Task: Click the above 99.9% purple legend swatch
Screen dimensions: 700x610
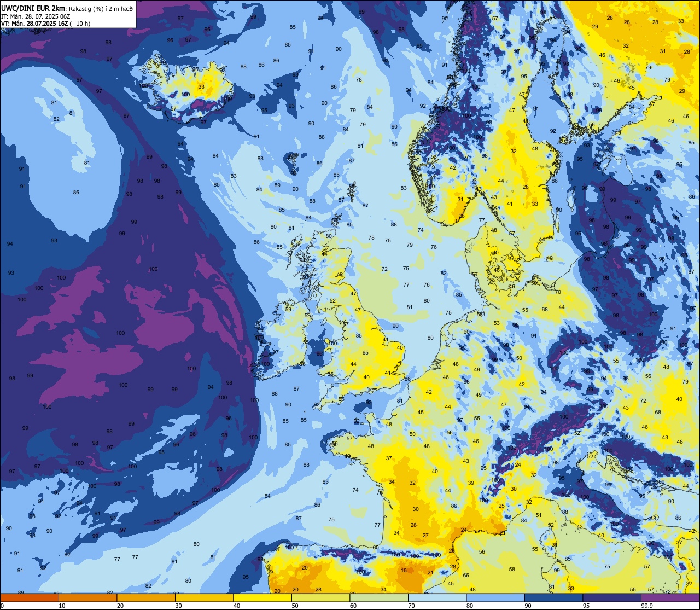Action: (x=670, y=598)
